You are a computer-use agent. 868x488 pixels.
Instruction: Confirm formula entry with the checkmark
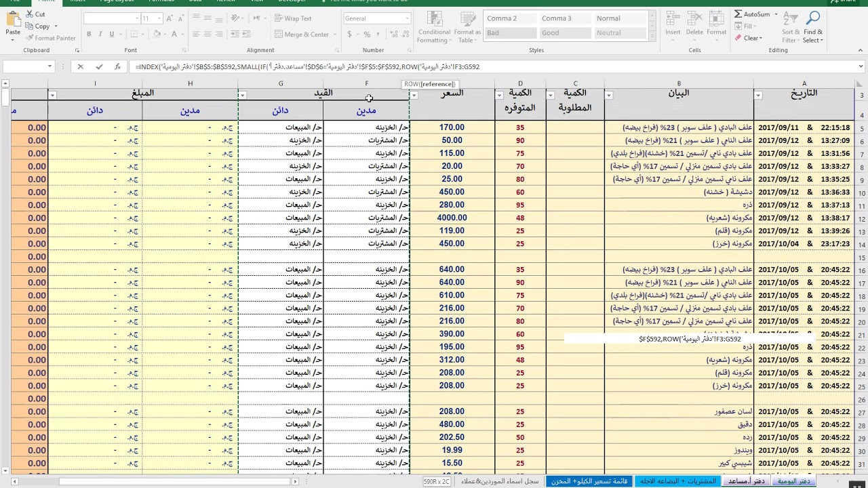pyautogui.click(x=99, y=66)
